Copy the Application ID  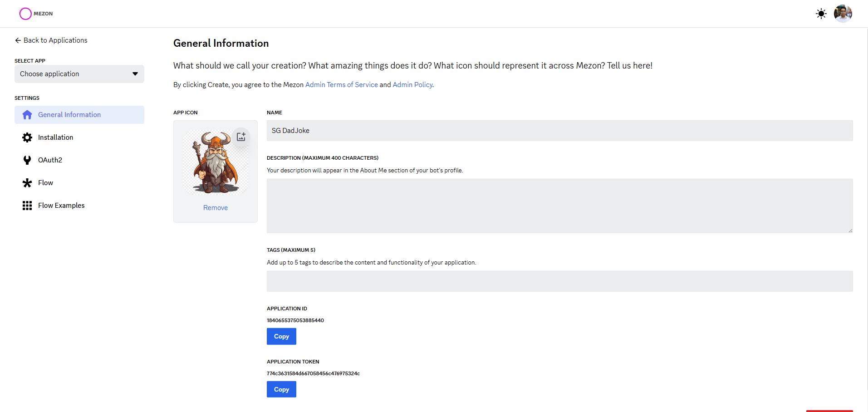pyautogui.click(x=281, y=336)
